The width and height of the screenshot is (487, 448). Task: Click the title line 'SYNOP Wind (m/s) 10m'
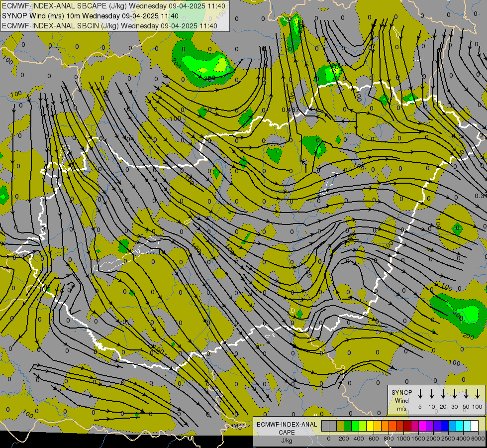coord(41,16)
